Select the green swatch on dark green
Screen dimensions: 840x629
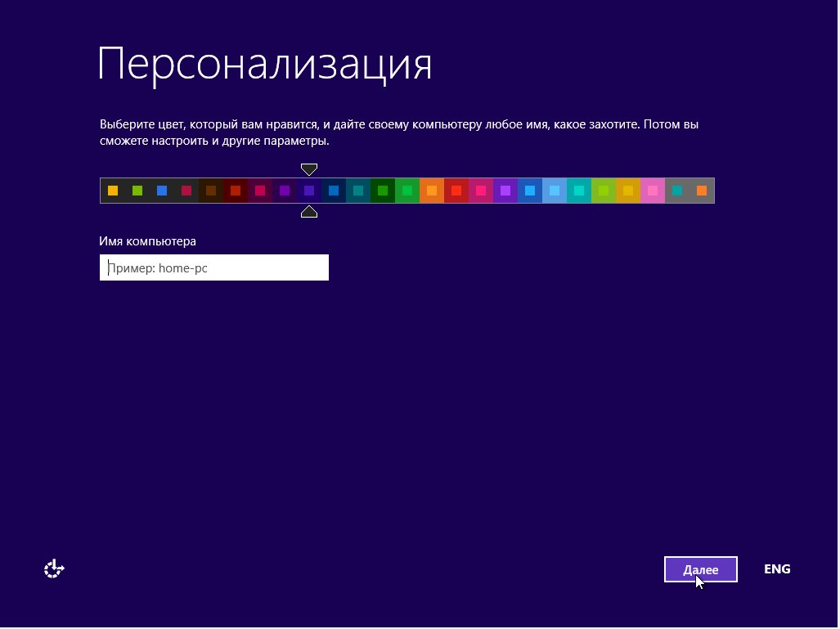[x=383, y=191]
